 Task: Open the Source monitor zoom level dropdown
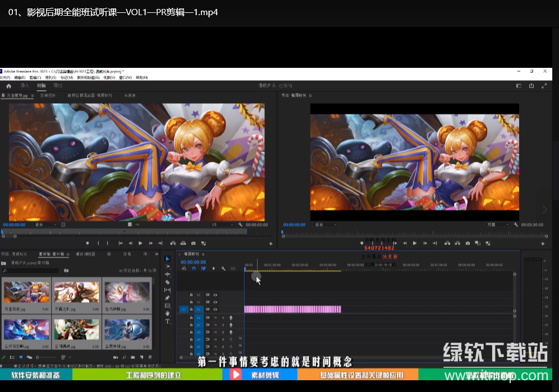click(x=45, y=224)
